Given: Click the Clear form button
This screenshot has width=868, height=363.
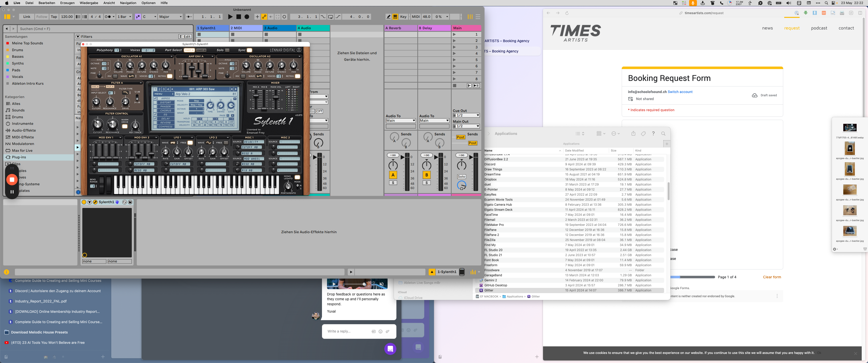Looking at the screenshot, I should click(772, 277).
